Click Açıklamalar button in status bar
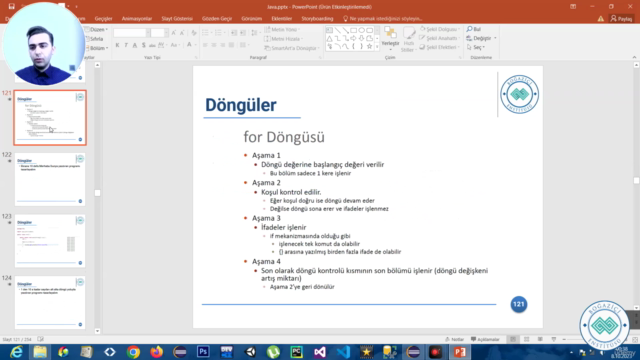Image resolution: width=640 pixels, height=360 pixels. (485, 339)
